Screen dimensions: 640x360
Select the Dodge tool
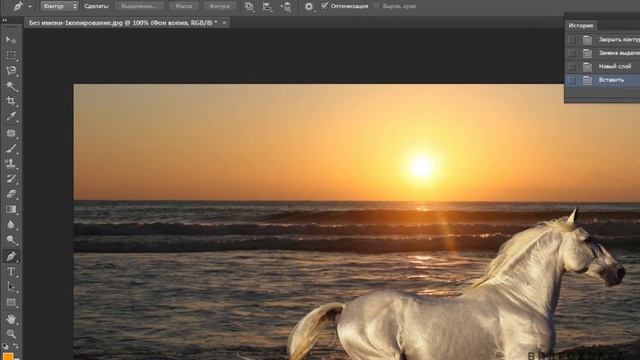point(11,240)
